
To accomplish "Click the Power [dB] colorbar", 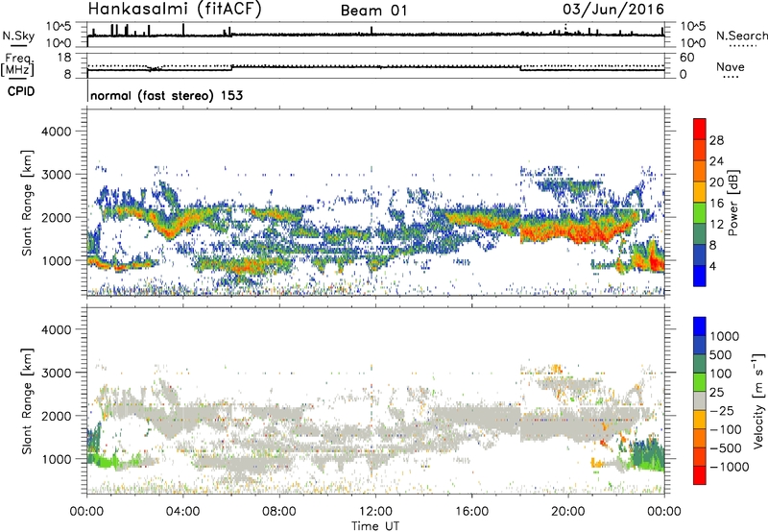I will pyautogui.click(x=700, y=203).
